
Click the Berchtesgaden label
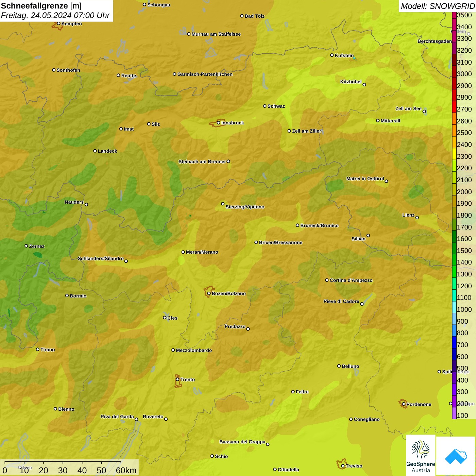[435, 41]
